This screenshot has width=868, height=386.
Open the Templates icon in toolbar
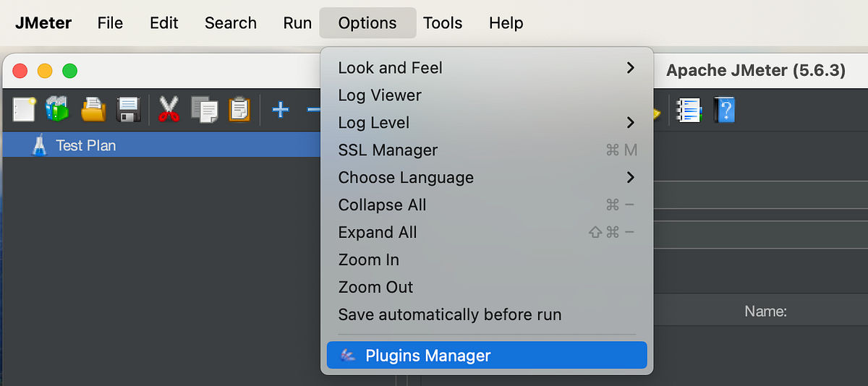(57, 109)
